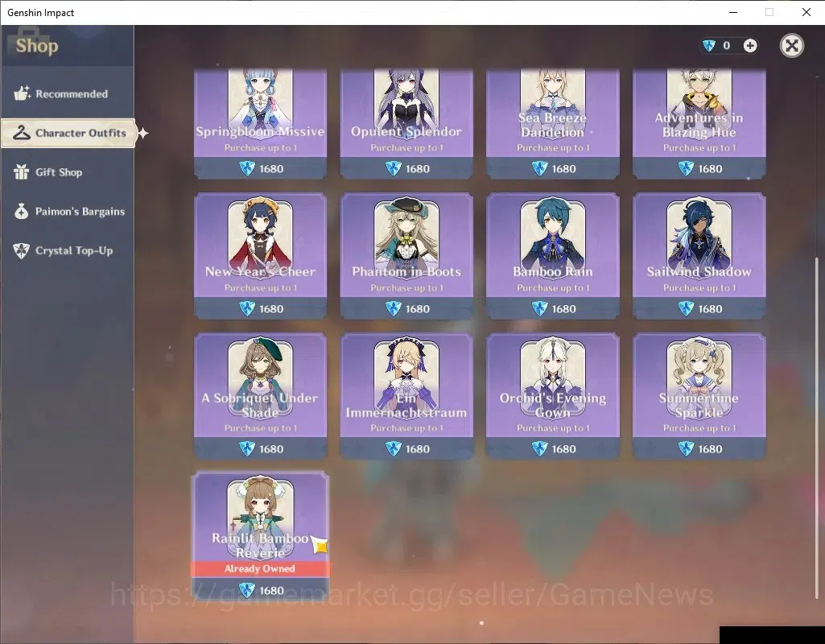Select the New Year's Cheer outfit portrait
The width and height of the screenshot is (825, 644).
click(x=261, y=237)
